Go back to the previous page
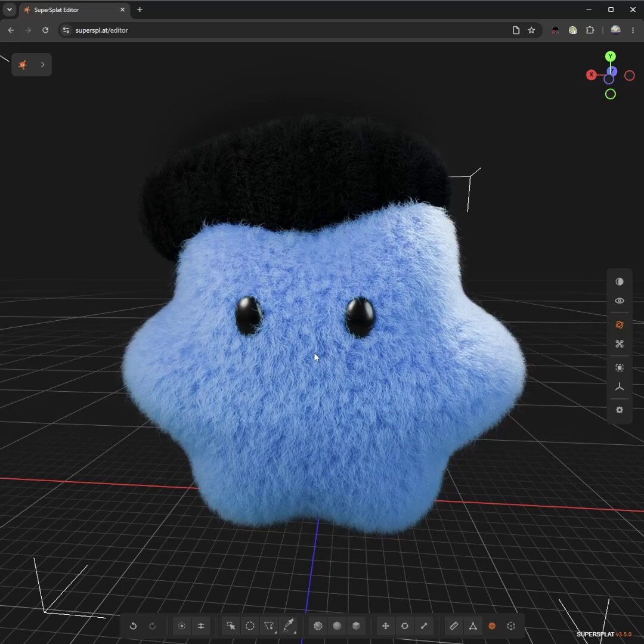The height and width of the screenshot is (644, 644). coord(11,30)
